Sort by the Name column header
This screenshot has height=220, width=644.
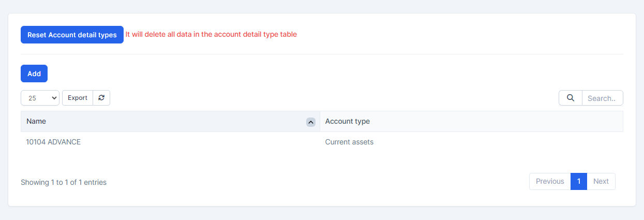(36, 121)
